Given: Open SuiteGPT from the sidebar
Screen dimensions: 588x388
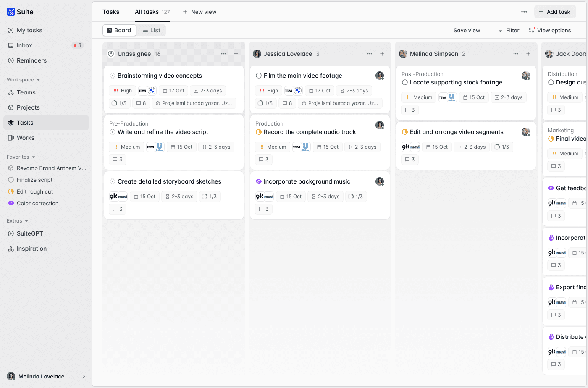Looking at the screenshot, I should (x=30, y=233).
